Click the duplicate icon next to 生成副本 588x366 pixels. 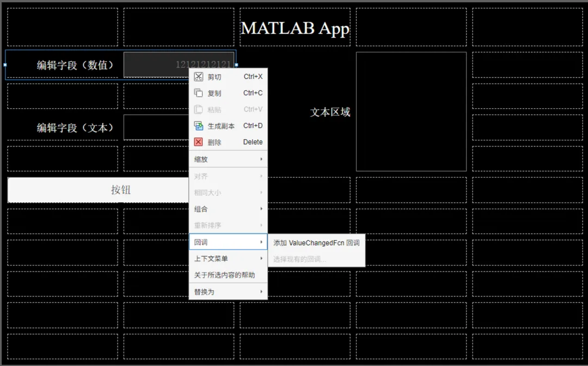198,126
